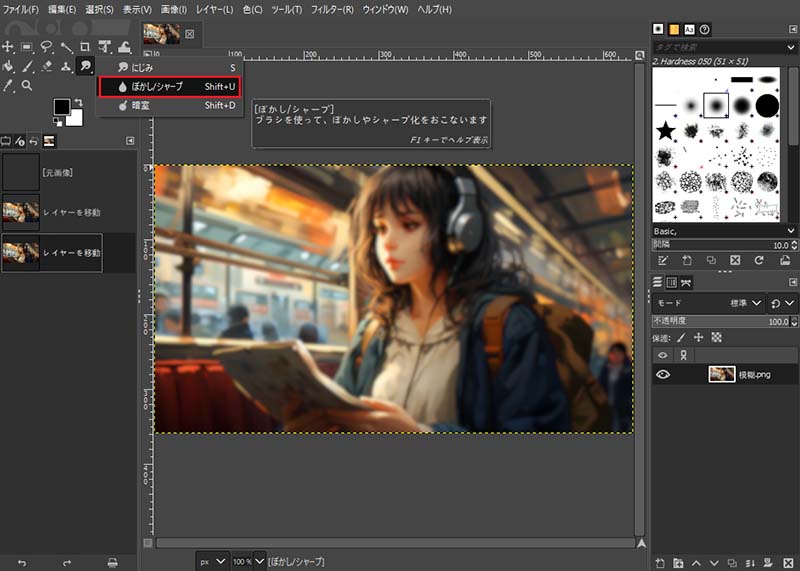Open the 色(C) menu
Viewport: 800px width, 571px height.
253,9
